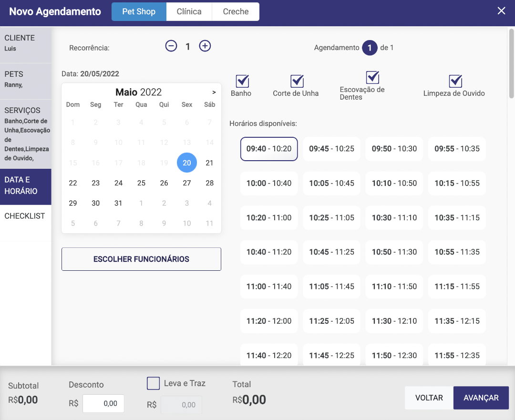
Task: Switch to the Clínica tab
Action: [189, 11]
